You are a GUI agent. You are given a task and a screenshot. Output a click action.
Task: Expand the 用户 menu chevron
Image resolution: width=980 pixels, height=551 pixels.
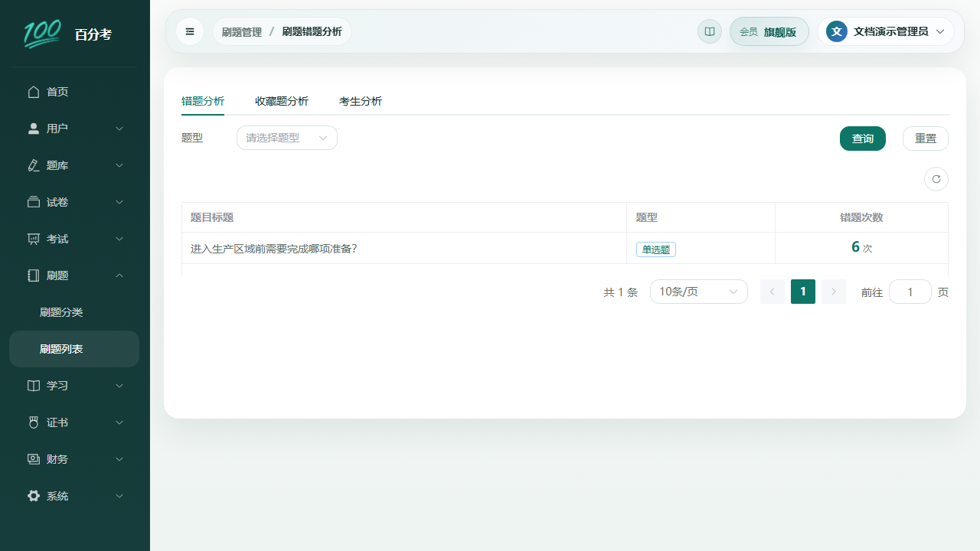pyautogui.click(x=119, y=129)
